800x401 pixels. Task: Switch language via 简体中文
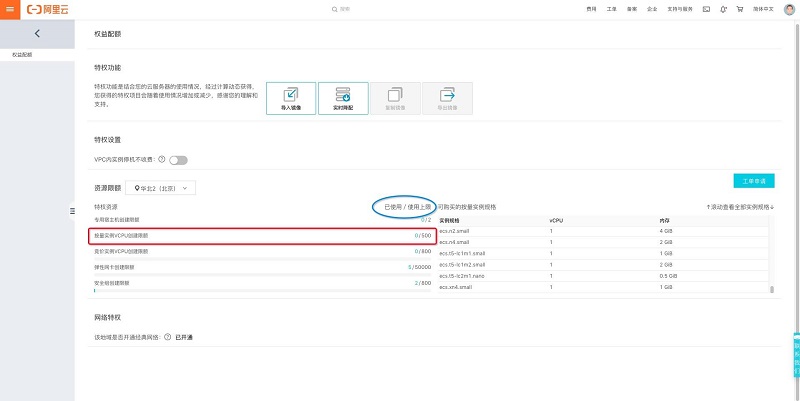point(763,9)
